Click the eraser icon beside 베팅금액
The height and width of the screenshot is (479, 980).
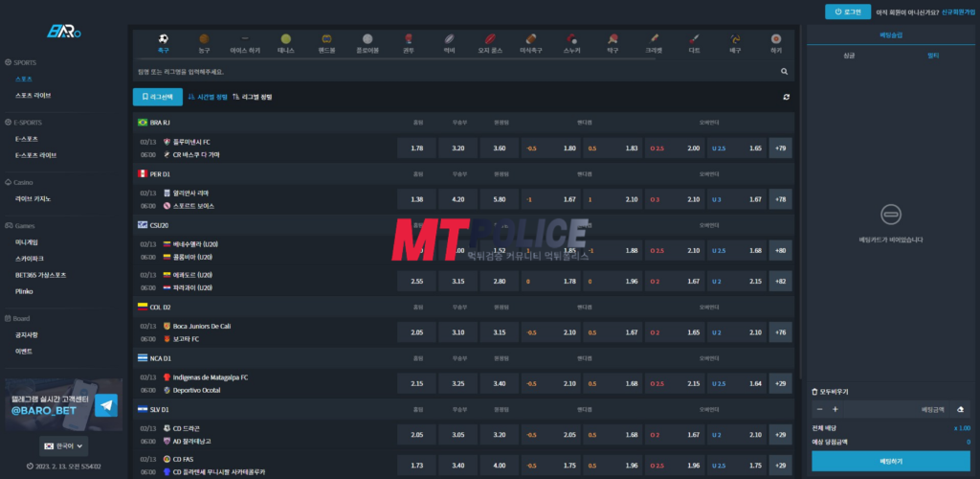tap(960, 410)
